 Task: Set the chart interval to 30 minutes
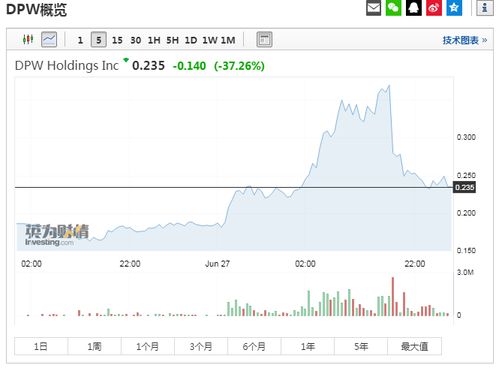pos(136,40)
